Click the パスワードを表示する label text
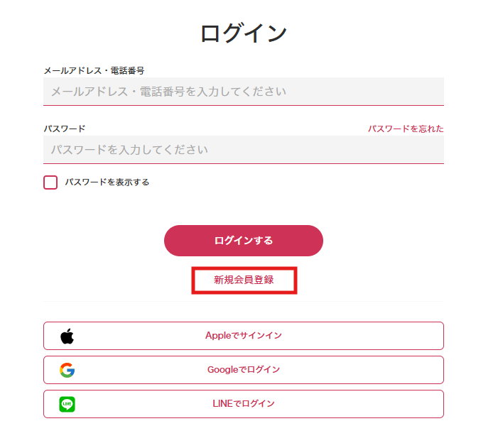The width and height of the screenshot is (498, 448). pyautogui.click(x=107, y=182)
